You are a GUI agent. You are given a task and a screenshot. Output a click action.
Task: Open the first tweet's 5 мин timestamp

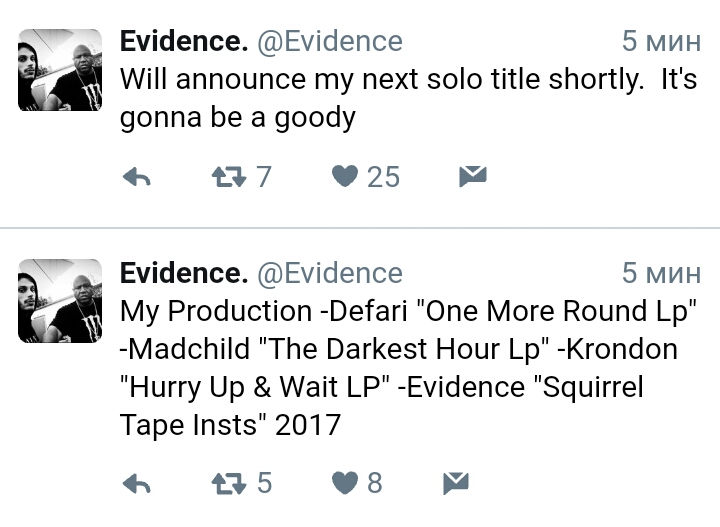pyautogui.click(x=661, y=41)
